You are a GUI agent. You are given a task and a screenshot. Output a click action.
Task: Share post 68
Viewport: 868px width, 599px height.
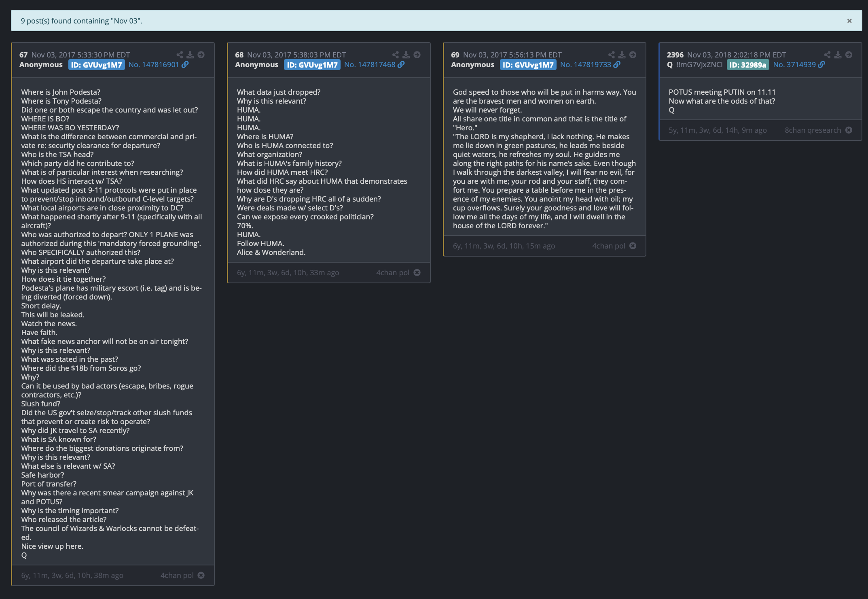(x=396, y=55)
